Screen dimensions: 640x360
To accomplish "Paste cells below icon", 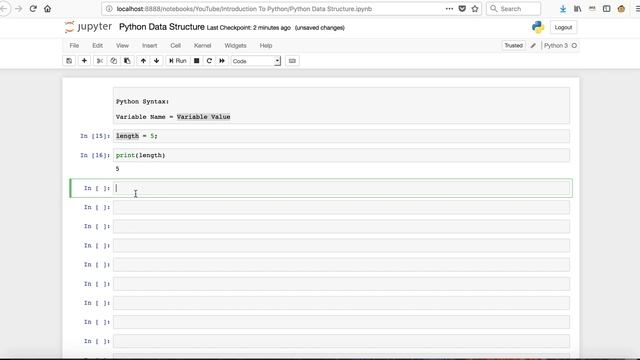I will click(x=127, y=61).
